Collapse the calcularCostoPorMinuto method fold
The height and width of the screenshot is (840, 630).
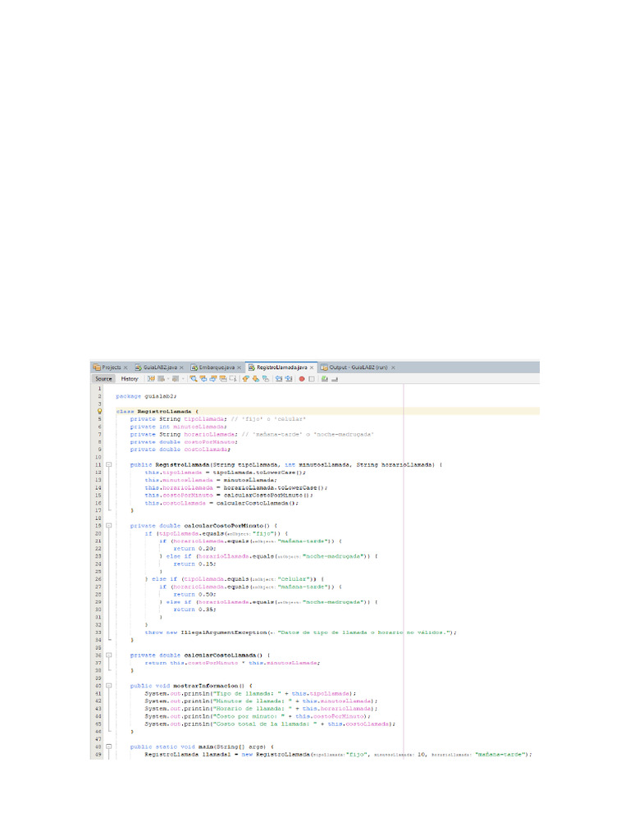tap(109, 525)
